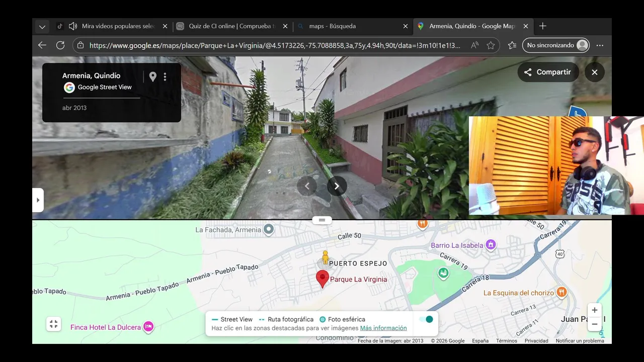Select the red Parque La Virginia marker
This screenshot has height=362, width=644.
[323, 278]
